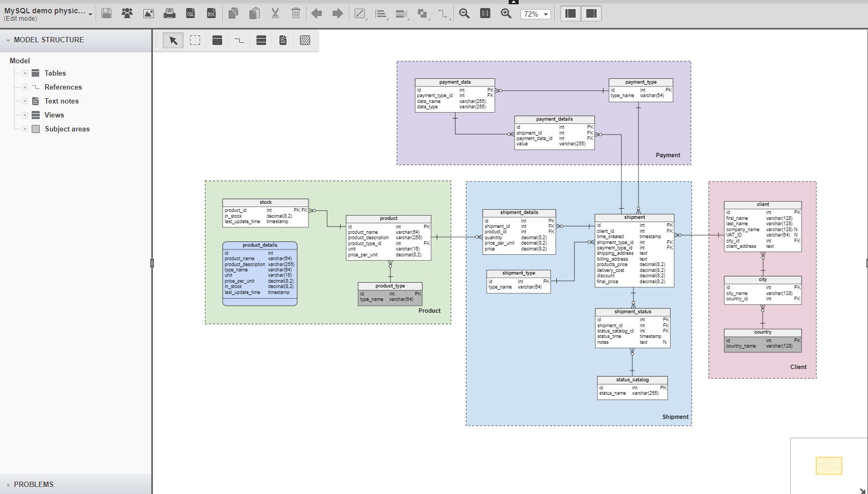Select the add new table tool
Viewport: 868px width, 494px height.
(217, 40)
